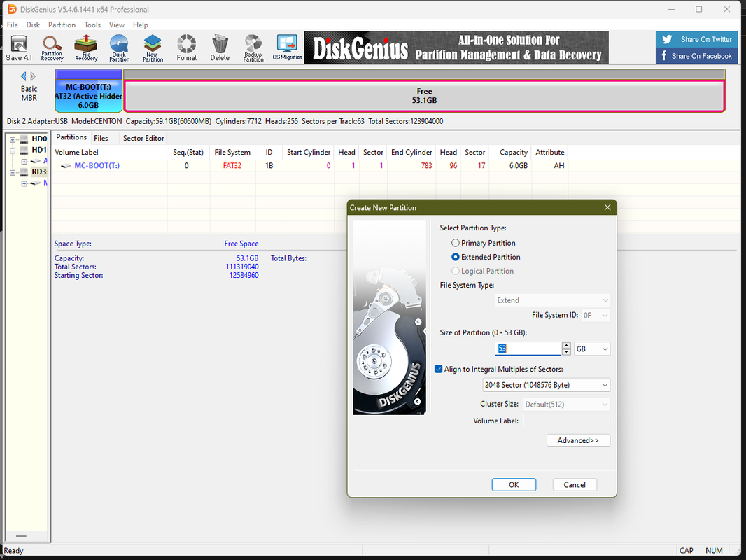746x560 pixels.
Task: Open the GB size unit dropdown
Action: coord(592,349)
